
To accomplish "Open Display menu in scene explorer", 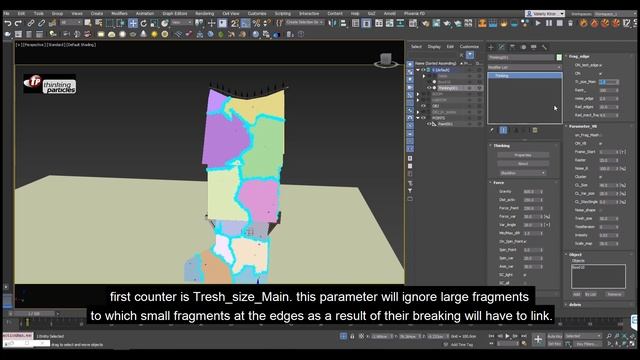I will (x=434, y=47).
